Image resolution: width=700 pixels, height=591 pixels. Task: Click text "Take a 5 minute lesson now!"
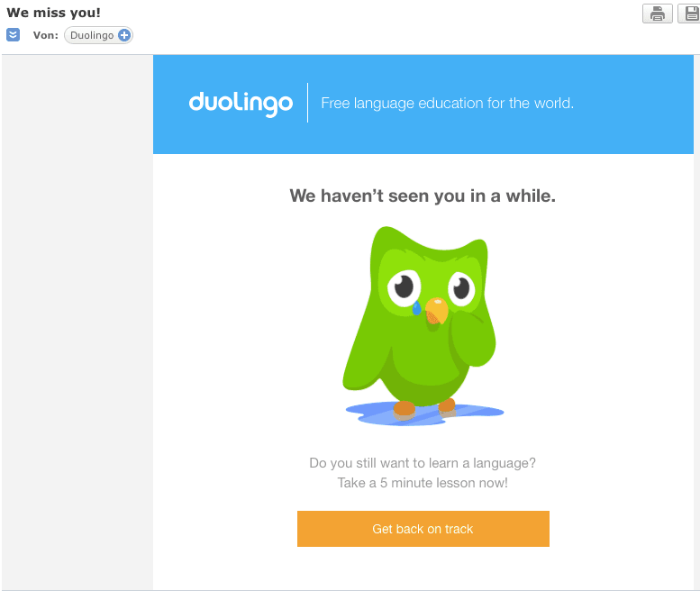(423, 483)
